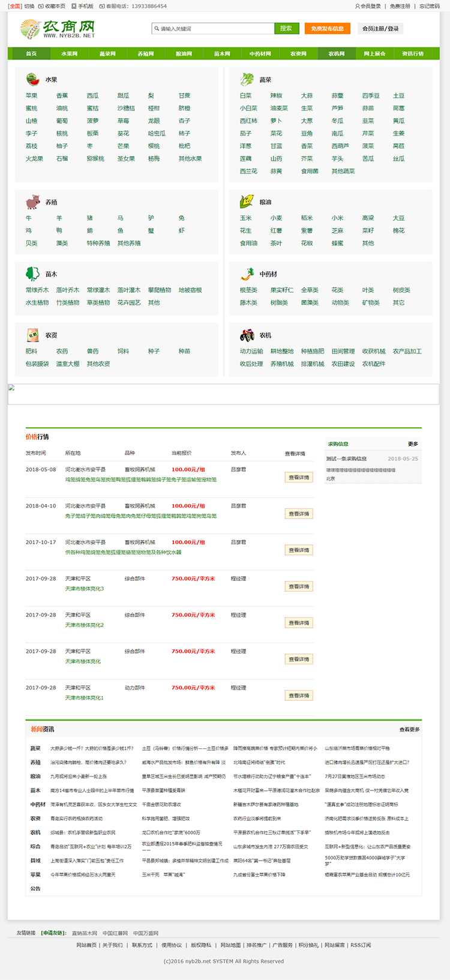Open the 水果网 navigation tab
Screen dimensions: 450x980
pos(70,53)
